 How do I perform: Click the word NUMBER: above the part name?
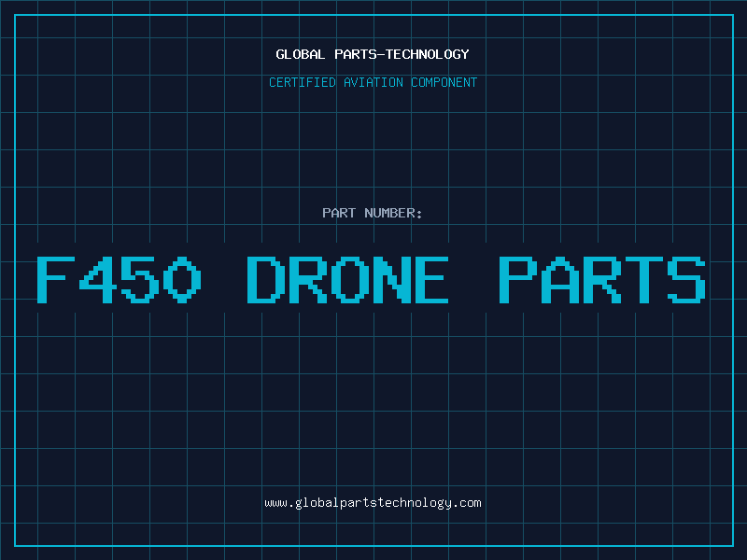393,213
